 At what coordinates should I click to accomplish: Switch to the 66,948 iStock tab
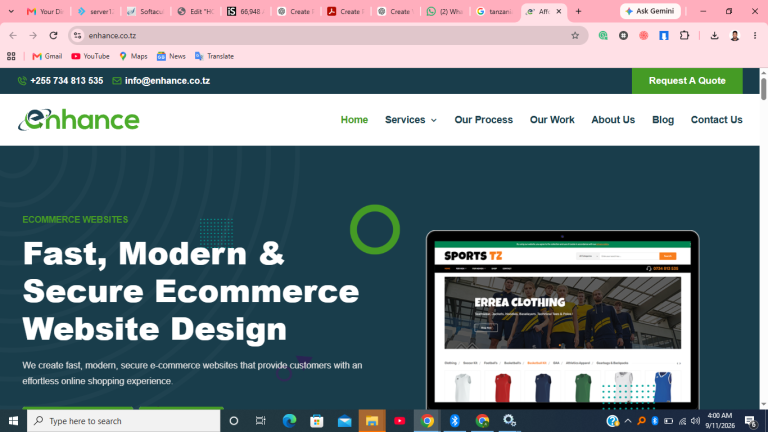tap(245, 11)
